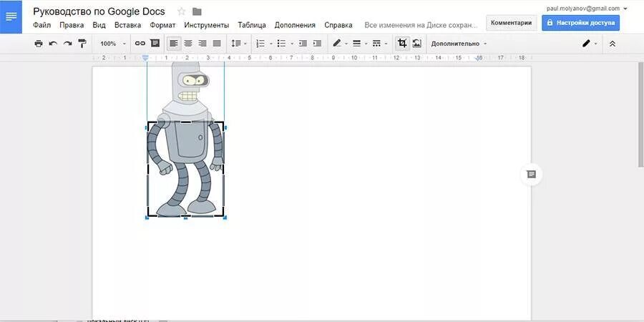Click the Print icon
This screenshot has width=644, height=322.
[x=39, y=44]
